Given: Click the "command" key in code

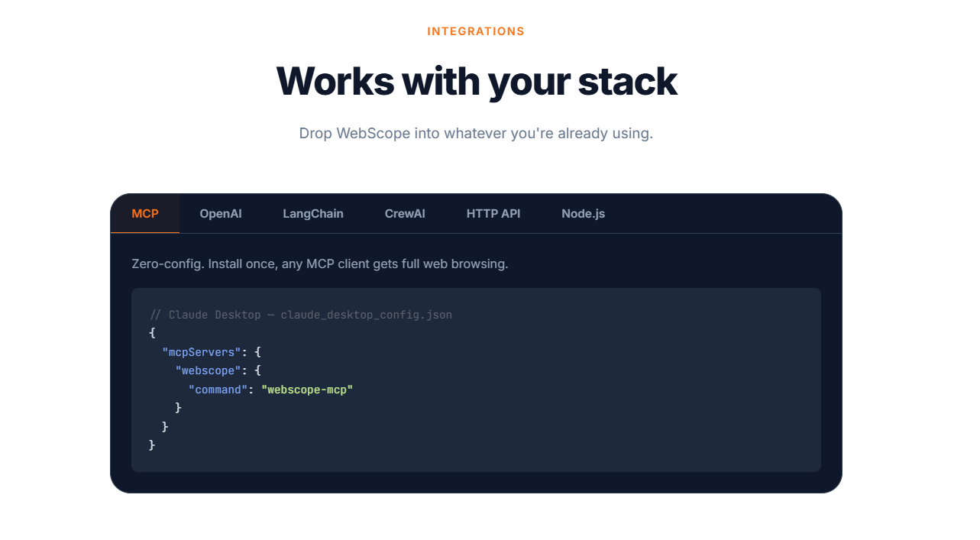Looking at the screenshot, I should 218,390.
